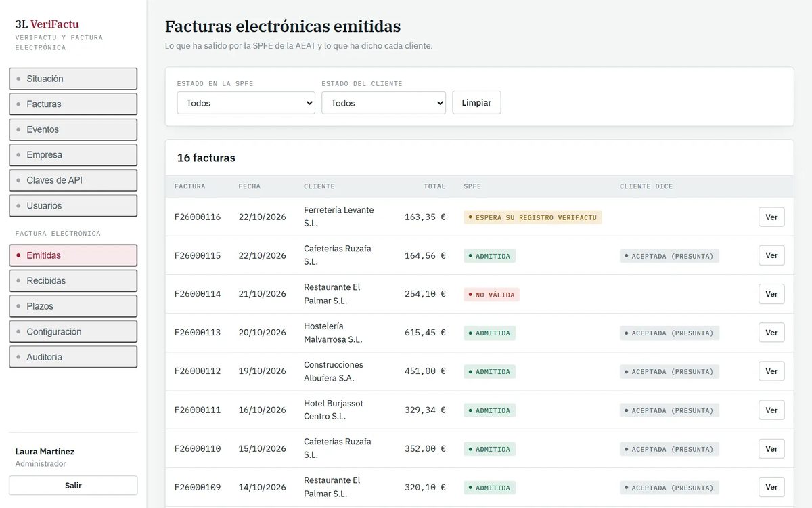Click user name Laura Martínez
Viewport: 812px width, 508px height.
[45, 452]
